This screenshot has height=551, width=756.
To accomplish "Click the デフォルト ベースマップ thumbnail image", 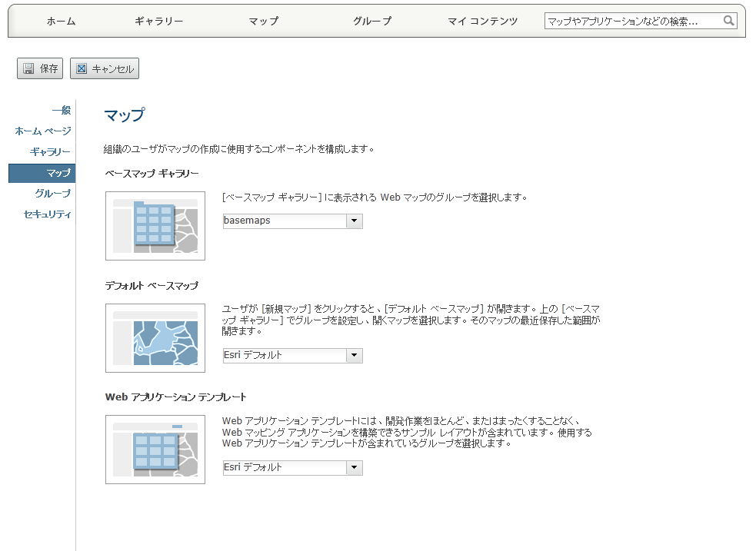I will tap(155, 338).
